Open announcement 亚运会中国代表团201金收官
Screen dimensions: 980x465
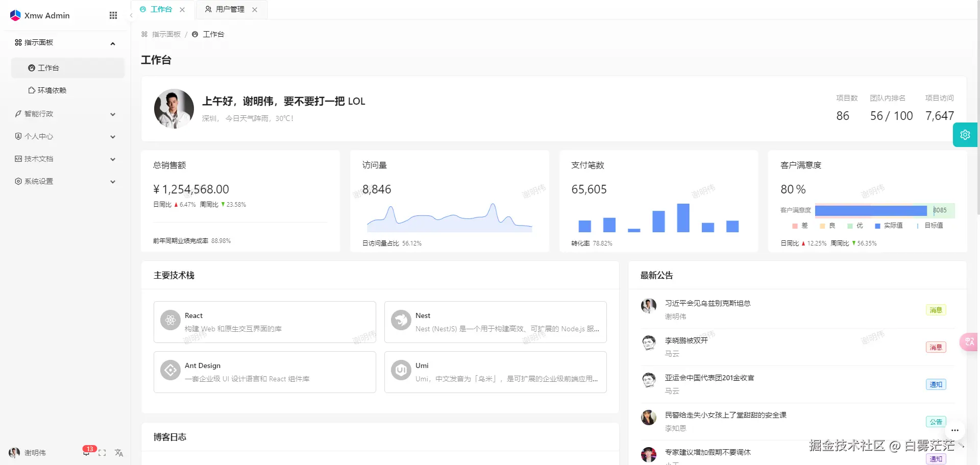click(709, 378)
